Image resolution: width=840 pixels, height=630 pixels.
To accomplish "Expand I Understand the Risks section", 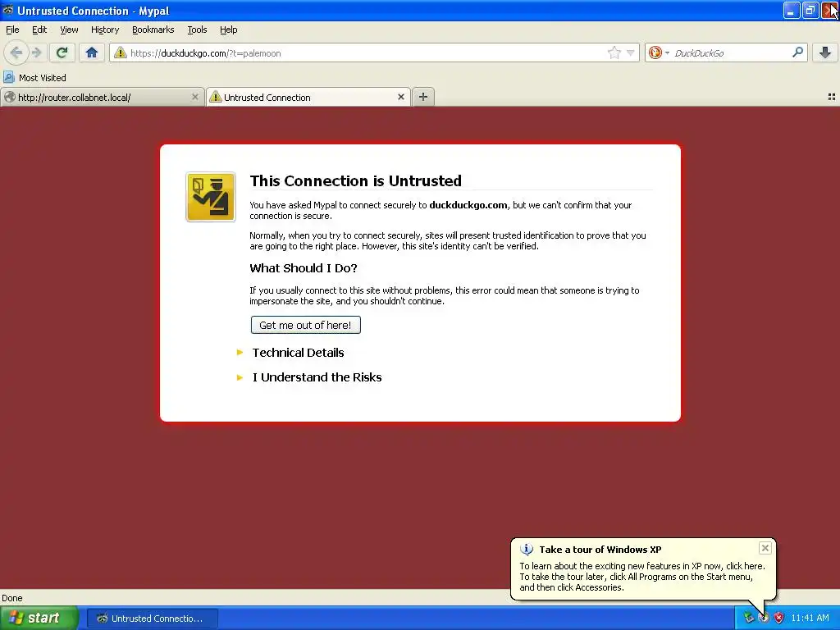I will tap(317, 377).
